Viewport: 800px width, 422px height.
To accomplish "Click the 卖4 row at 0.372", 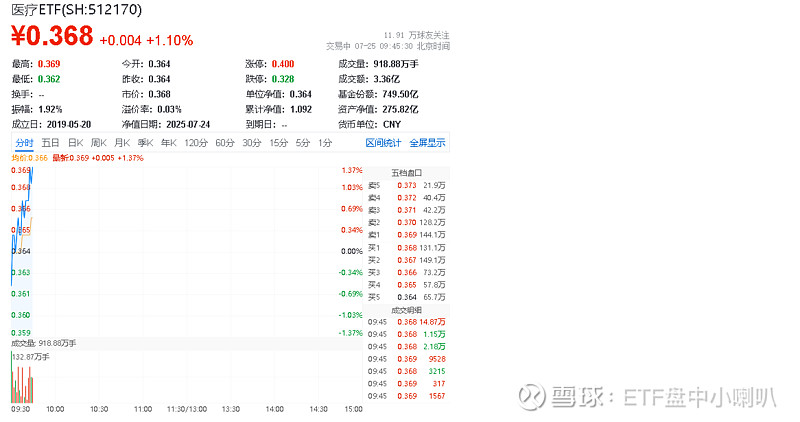I will click(x=407, y=197).
